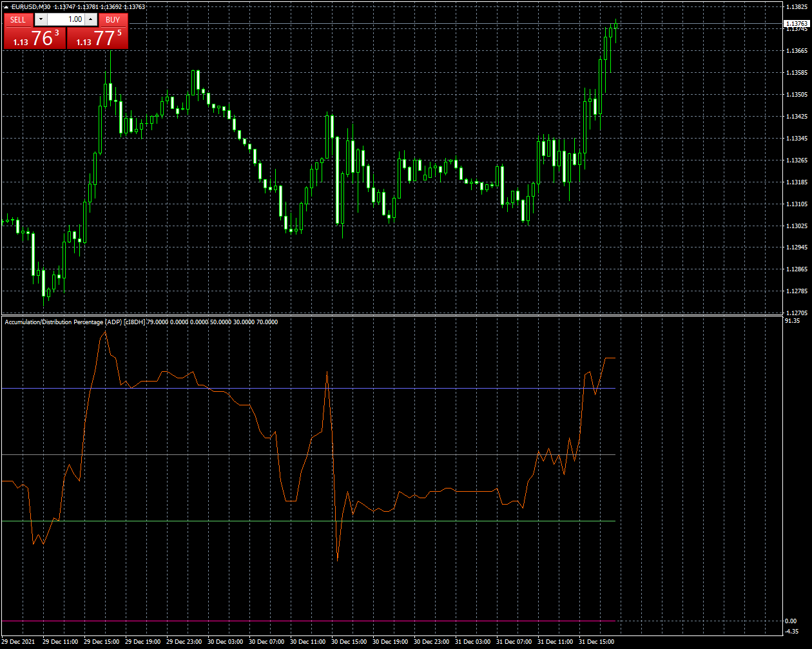Click time axis label 29 Dec 19:00
The width and height of the screenshot is (812, 649).
pyautogui.click(x=143, y=642)
